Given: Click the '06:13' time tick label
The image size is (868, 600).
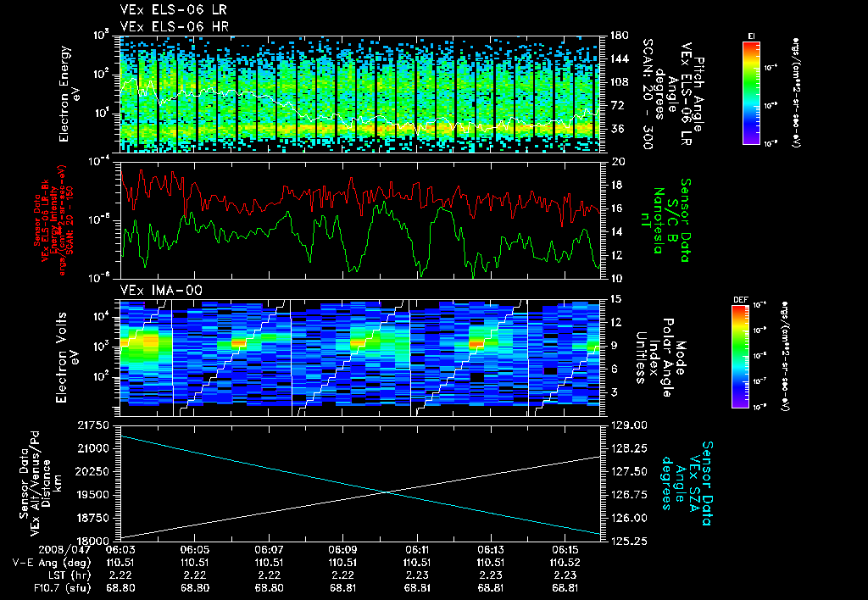Looking at the screenshot, I should pos(491,550).
